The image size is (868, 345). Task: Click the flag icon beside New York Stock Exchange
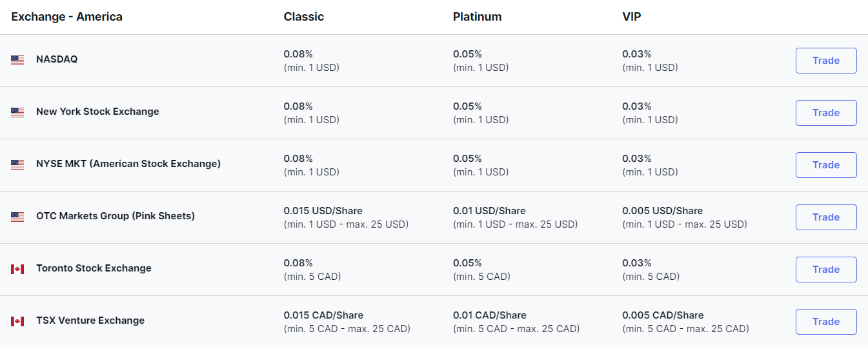[x=17, y=112]
